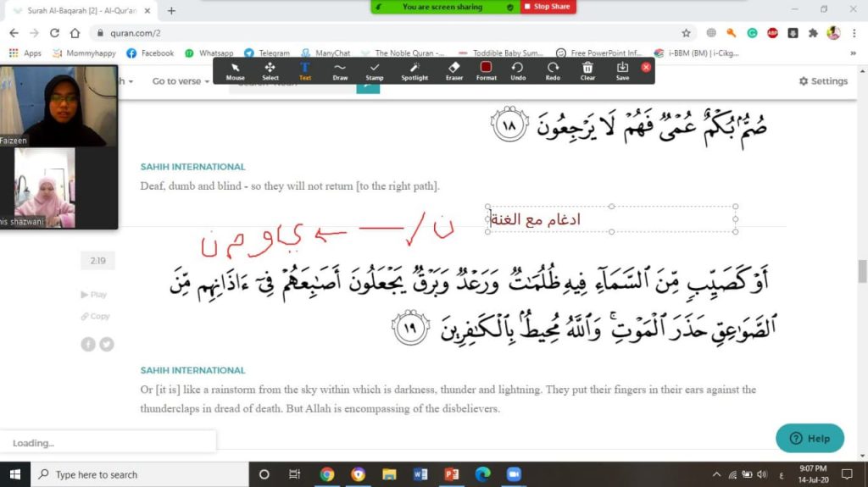Open the Go to verse dropdown
Image resolution: width=868 pixels, height=487 pixels.
coord(181,81)
